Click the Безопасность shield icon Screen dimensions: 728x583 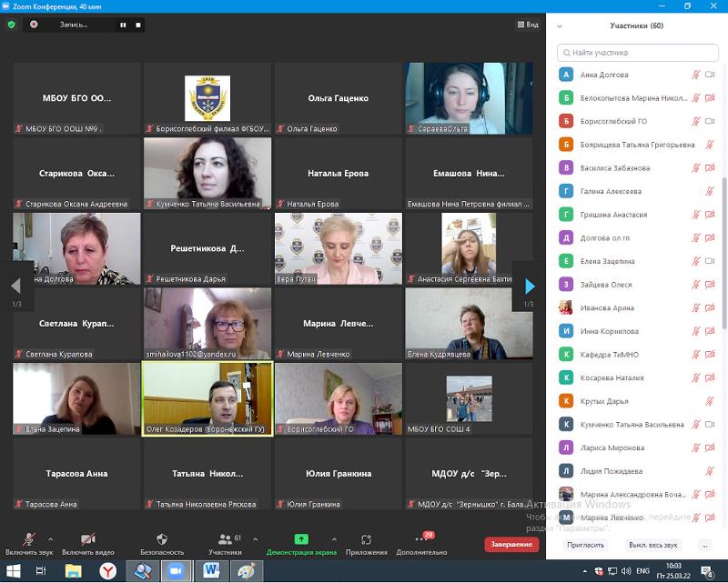(162, 538)
